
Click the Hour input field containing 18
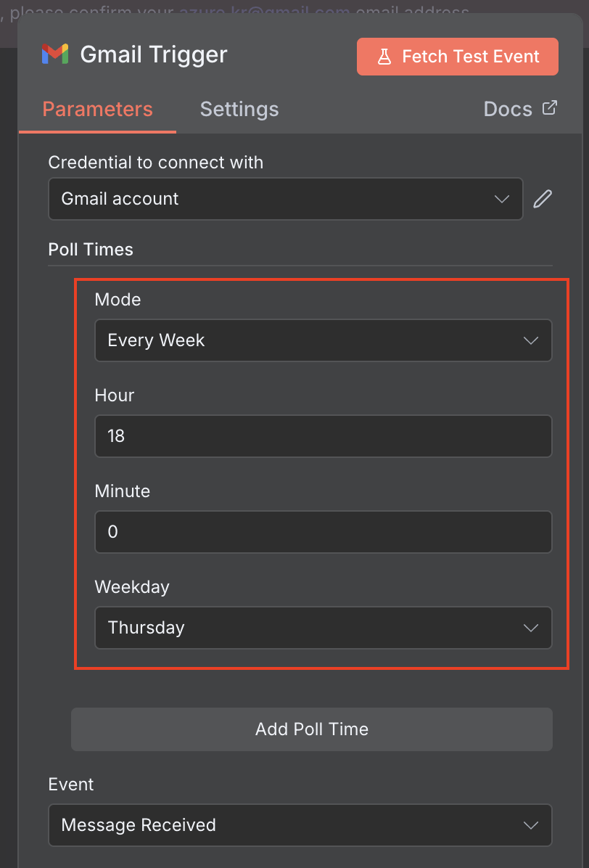[323, 436]
